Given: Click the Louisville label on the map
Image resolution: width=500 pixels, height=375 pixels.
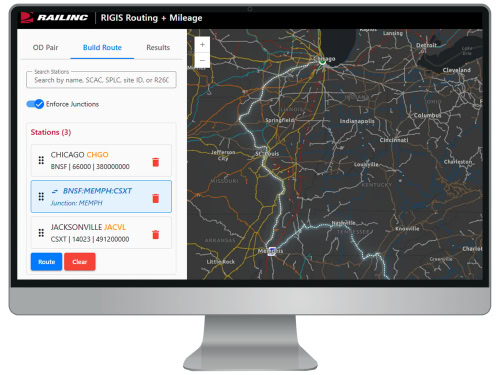Looking at the screenshot, I should point(366,164).
